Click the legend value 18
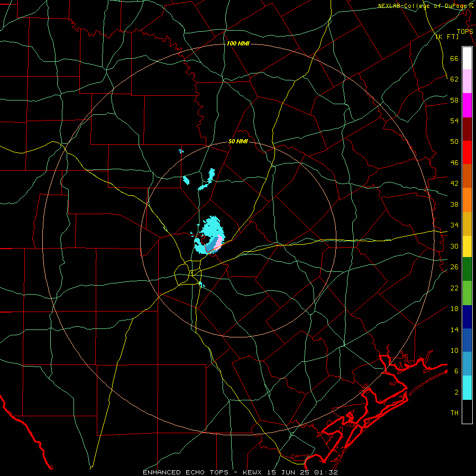This screenshot has width=476, height=476. [454, 309]
